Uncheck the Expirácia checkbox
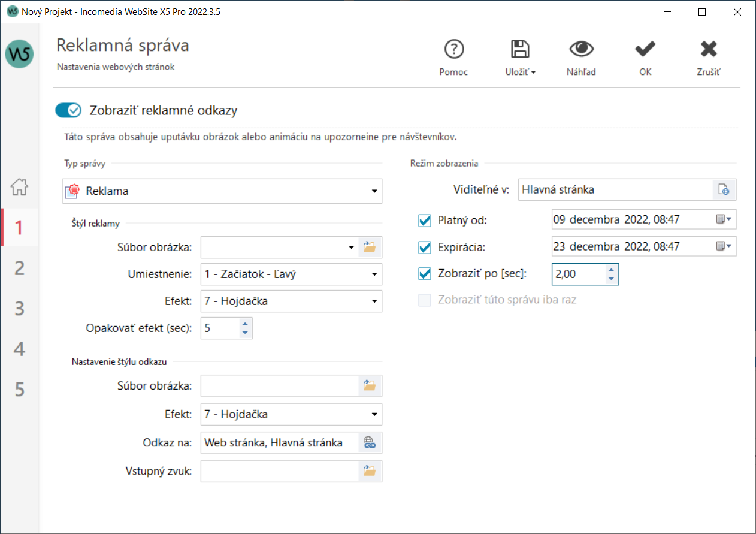756x534 pixels. (x=425, y=247)
